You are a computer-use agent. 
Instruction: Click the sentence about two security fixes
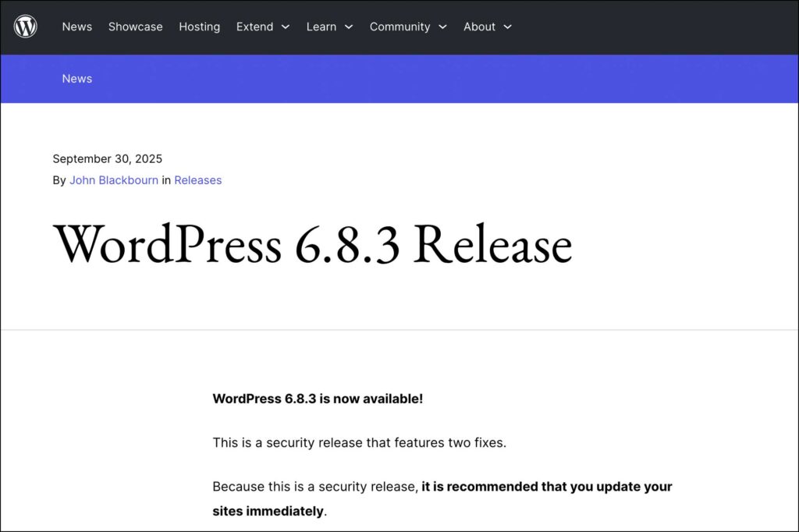(x=359, y=442)
